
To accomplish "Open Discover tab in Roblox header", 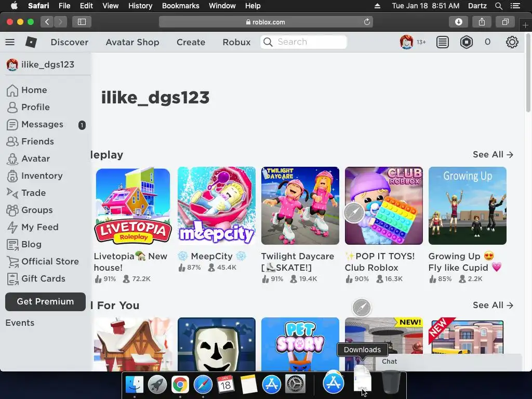I will [x=70, y=42].
